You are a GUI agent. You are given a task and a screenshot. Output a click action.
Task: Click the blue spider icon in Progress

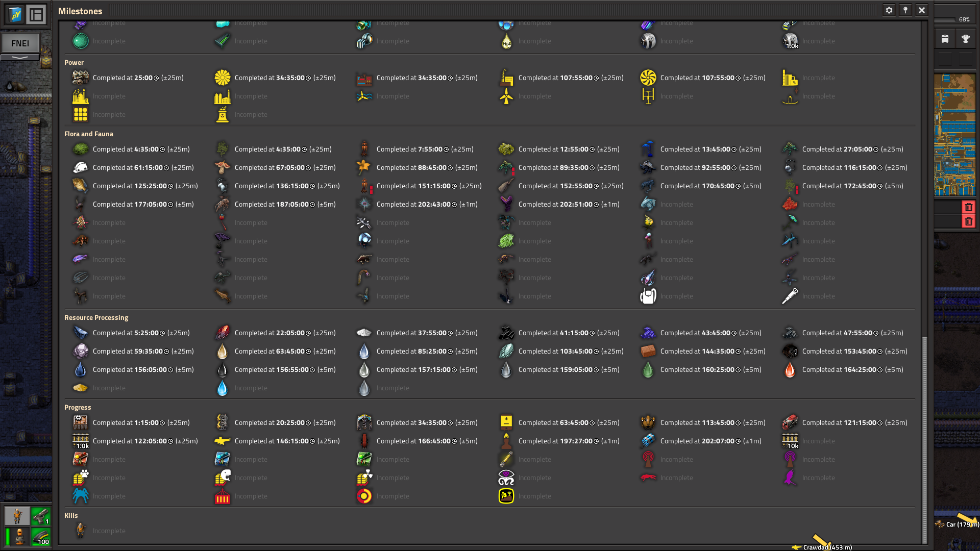[80, 496]
